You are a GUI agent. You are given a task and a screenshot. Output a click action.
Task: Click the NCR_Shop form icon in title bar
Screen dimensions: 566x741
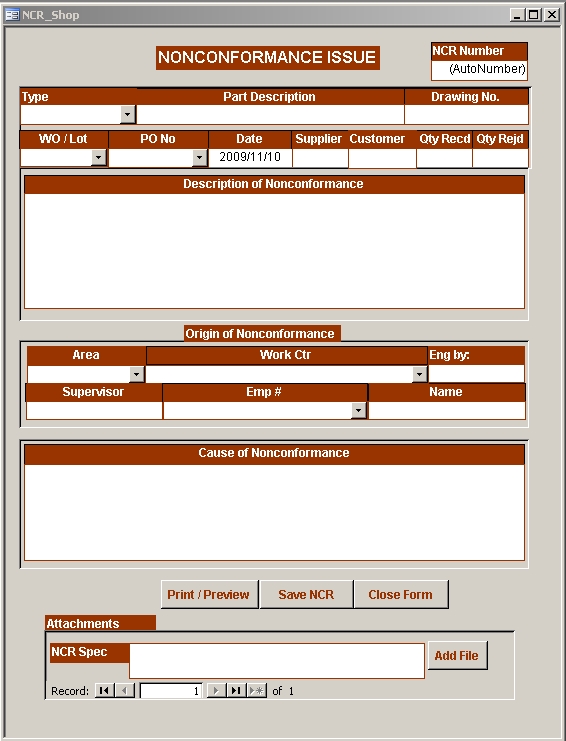pos(12,15)
